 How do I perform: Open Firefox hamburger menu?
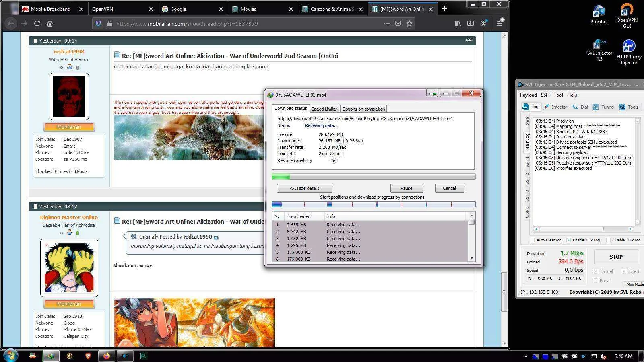pyautogui.click(x=500, y=23)
